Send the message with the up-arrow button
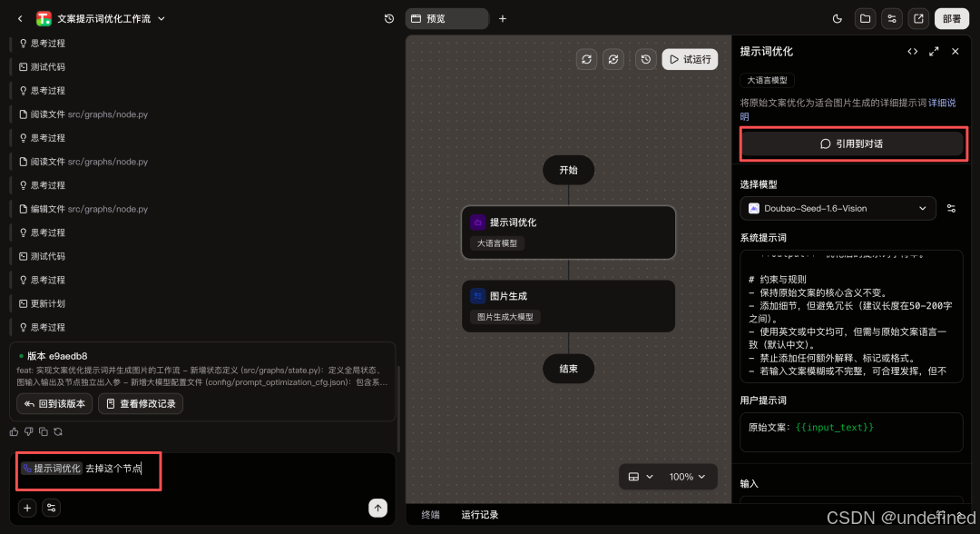This screenshot has width=980, height=534. click(377, 508)
